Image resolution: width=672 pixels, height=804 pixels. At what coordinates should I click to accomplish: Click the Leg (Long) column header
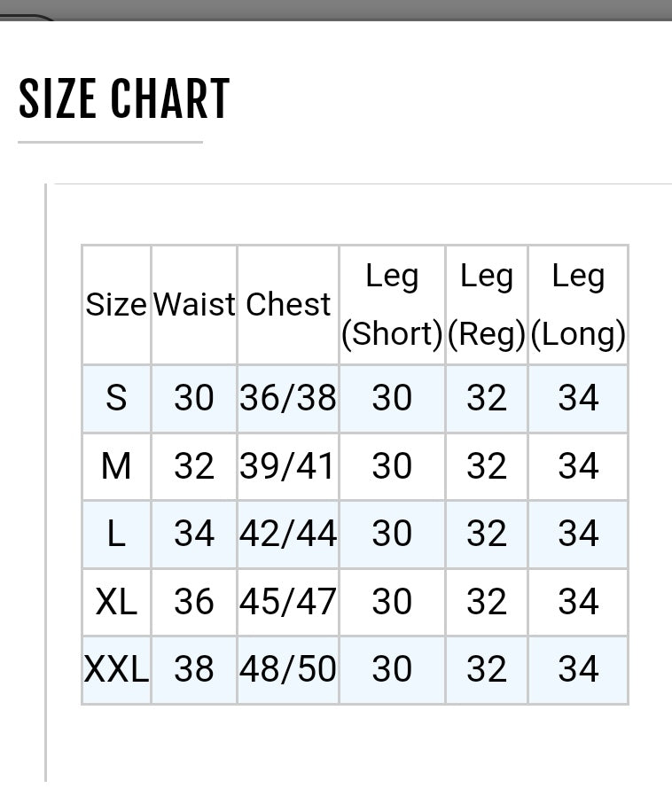coord(578,304)
